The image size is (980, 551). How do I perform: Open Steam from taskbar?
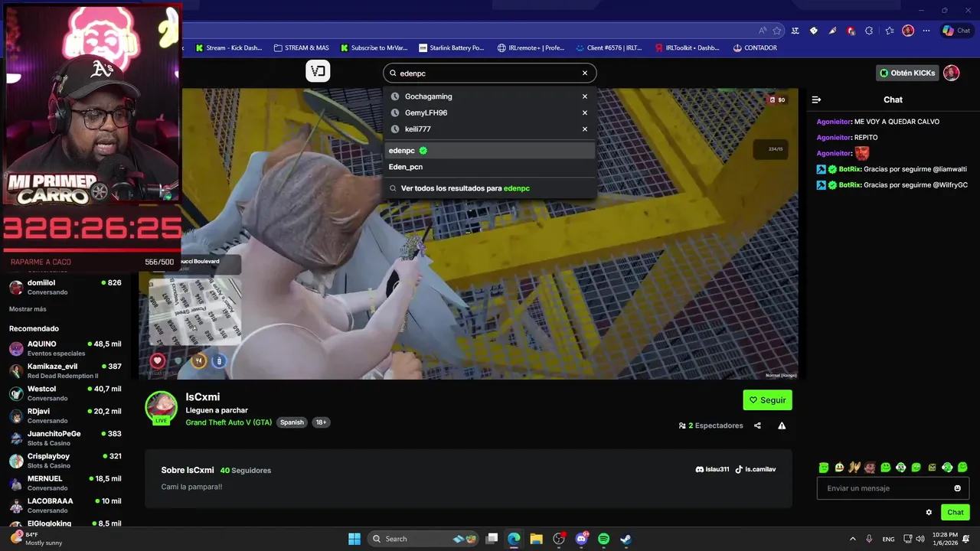tap(626, 539)
